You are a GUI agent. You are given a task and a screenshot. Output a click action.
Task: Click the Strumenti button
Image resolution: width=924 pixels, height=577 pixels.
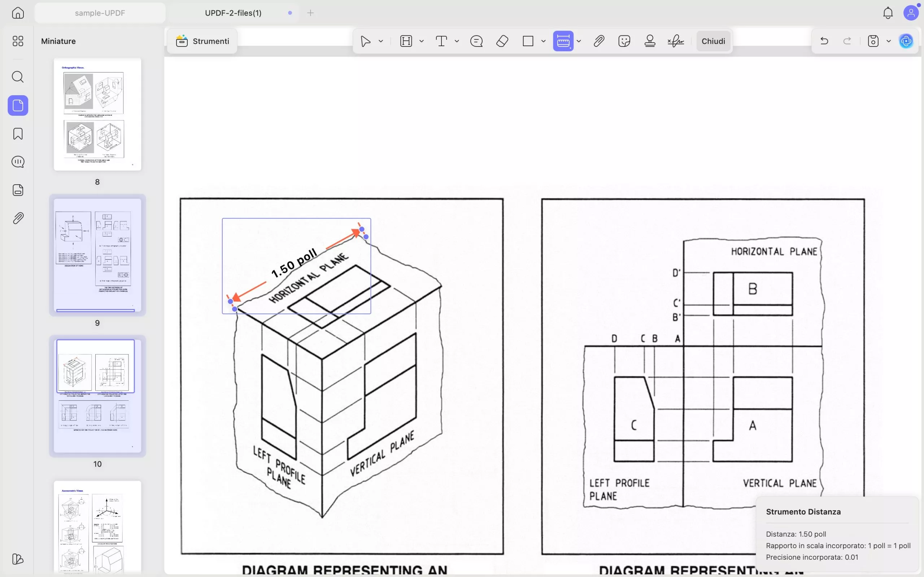coord(202,41)
